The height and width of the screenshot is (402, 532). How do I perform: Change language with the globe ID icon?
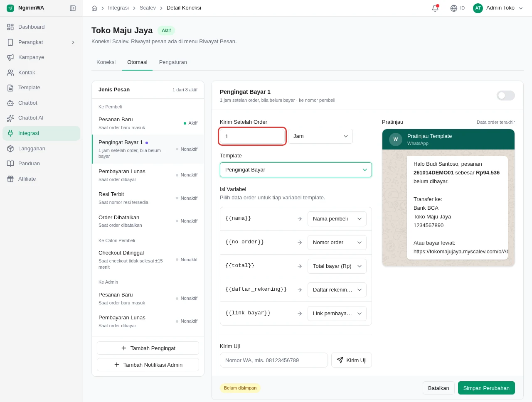[x=458, y=8]
